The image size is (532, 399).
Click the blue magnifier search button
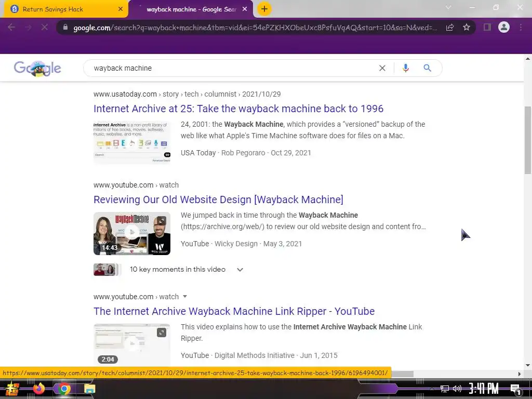pyautogui.click(x=427, y=68)
